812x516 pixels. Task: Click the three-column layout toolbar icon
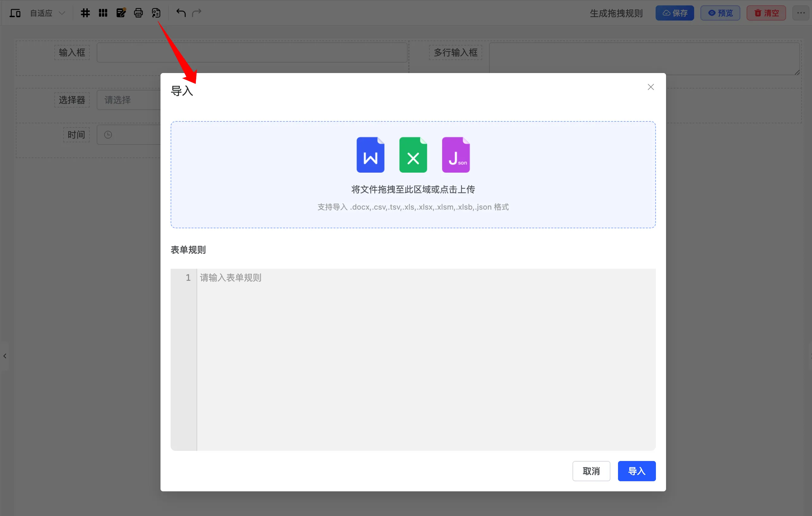coord(103,13)
